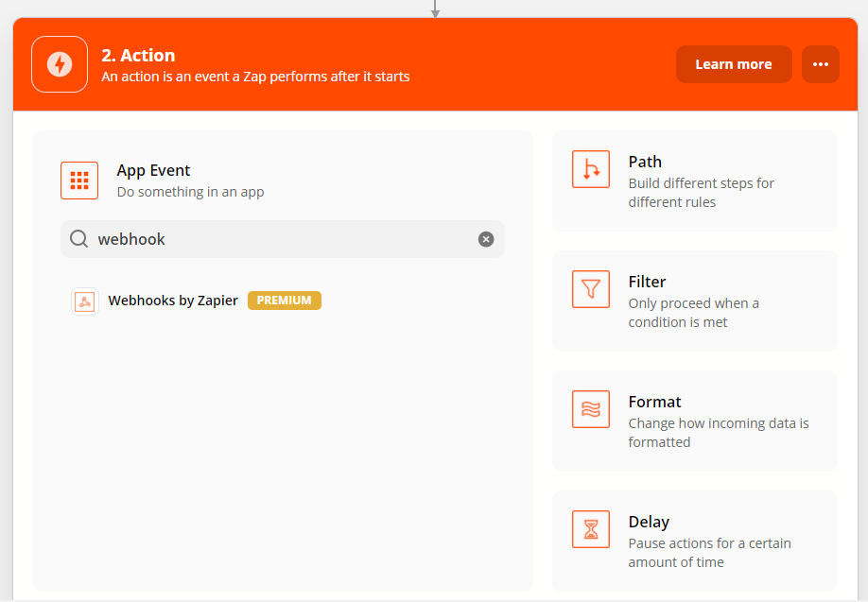
Task: Click the Webhooks by Zapier app icon
Action: (85, 301)
